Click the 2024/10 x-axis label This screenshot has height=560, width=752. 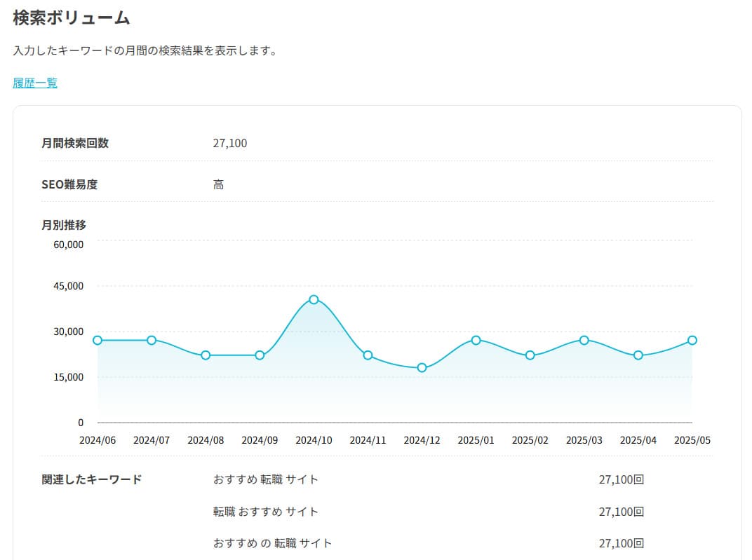click(314, 440)
